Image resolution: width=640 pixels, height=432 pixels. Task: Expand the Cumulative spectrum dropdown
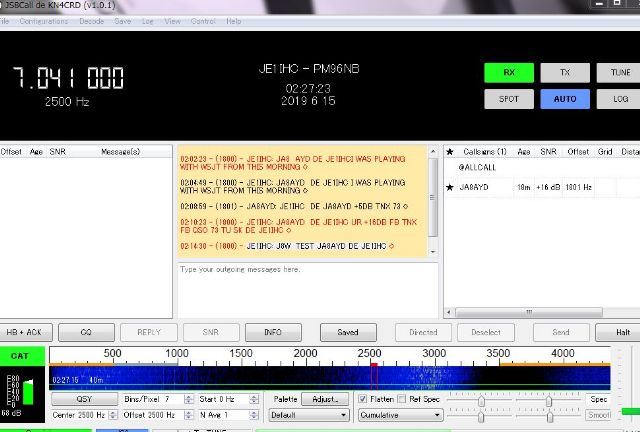(398, 415)
